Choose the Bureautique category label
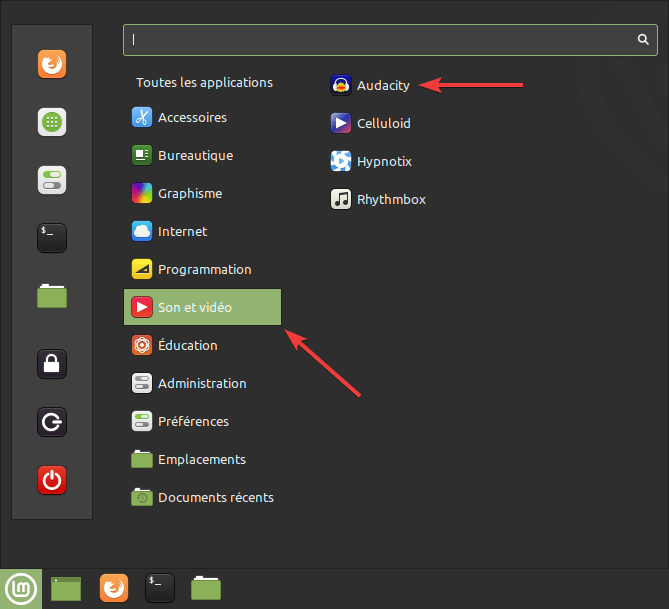The height and width of the screenshot is (609, 669). click(195, 156)
